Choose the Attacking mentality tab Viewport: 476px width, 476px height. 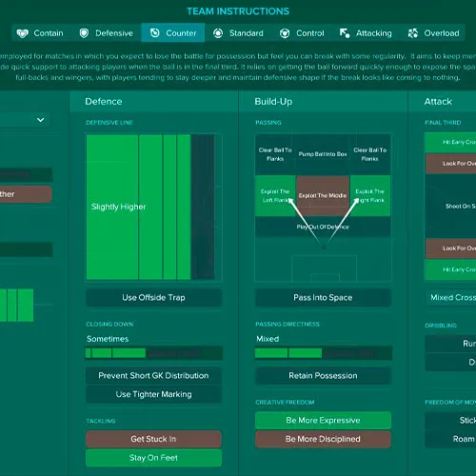(366, 33)
